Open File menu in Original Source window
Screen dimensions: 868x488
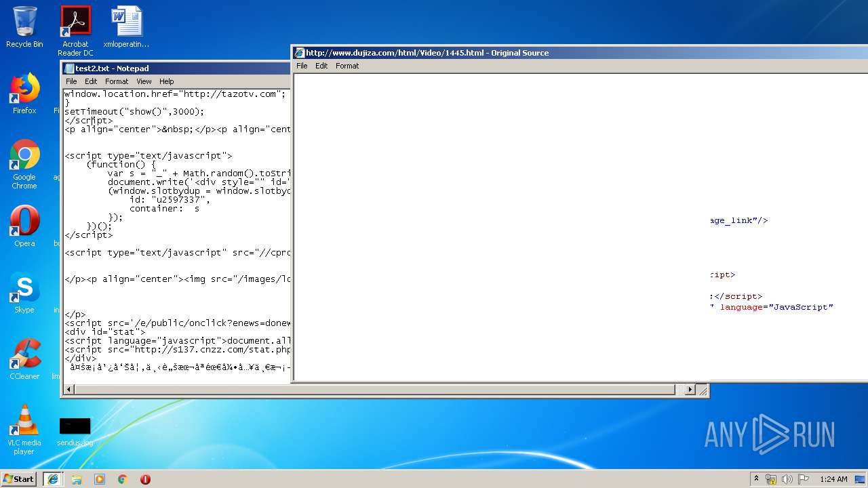302,66
